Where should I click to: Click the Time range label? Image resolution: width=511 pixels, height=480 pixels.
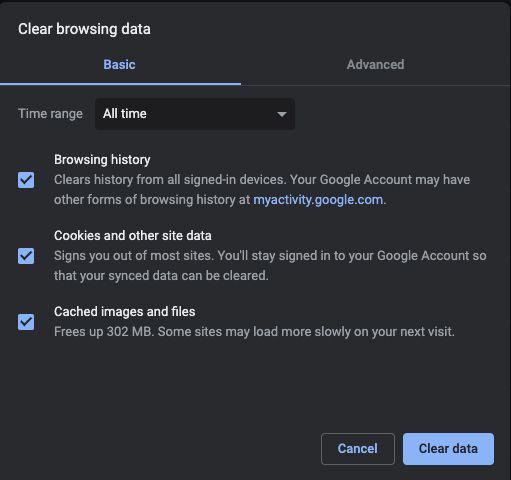point(50,114)
